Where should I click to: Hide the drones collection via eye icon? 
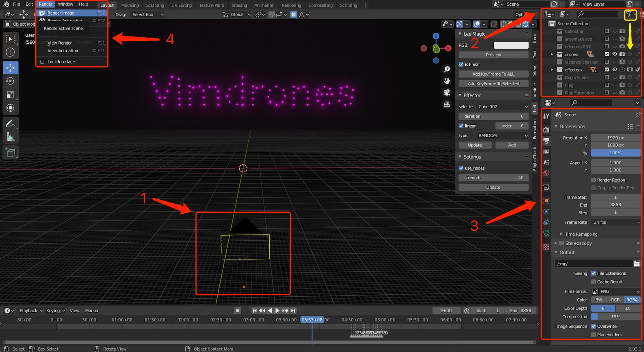tap(615, 54)
